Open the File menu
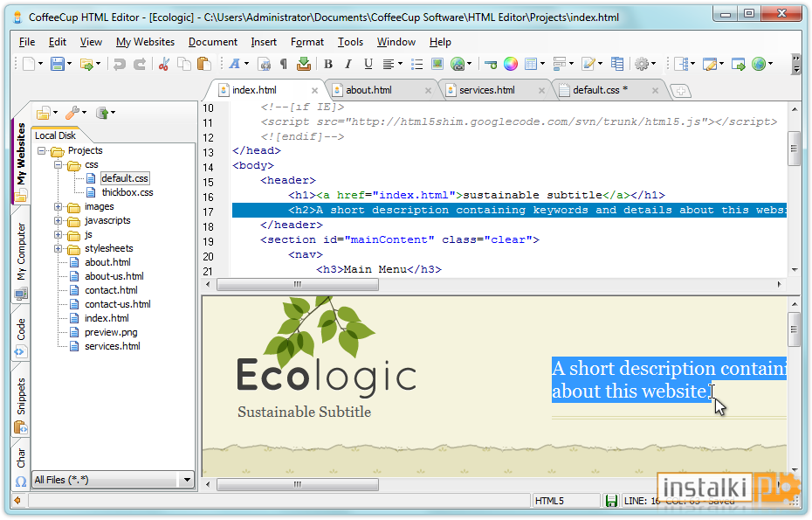This screenshot has height=520, width=812. pyautogui.click(x=27, y=42)
